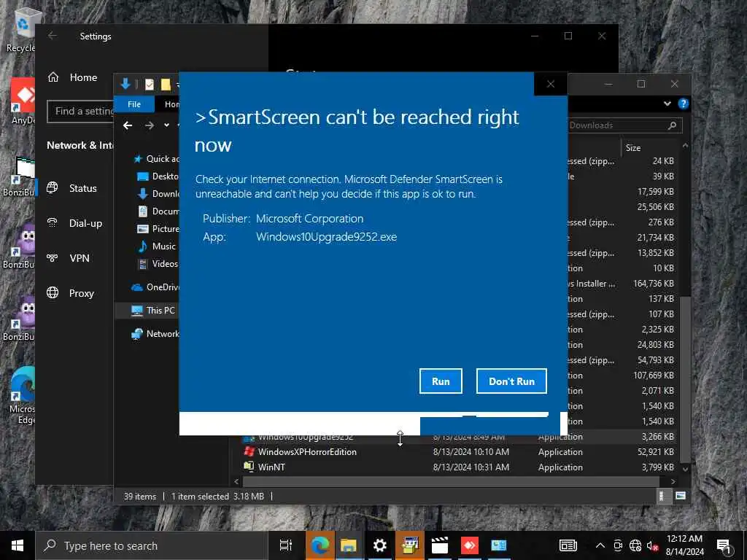Image resolution: width=747 pixels, height=560 pixels.
Task: Show hidden system tray icons
Action: pos(600,545)
